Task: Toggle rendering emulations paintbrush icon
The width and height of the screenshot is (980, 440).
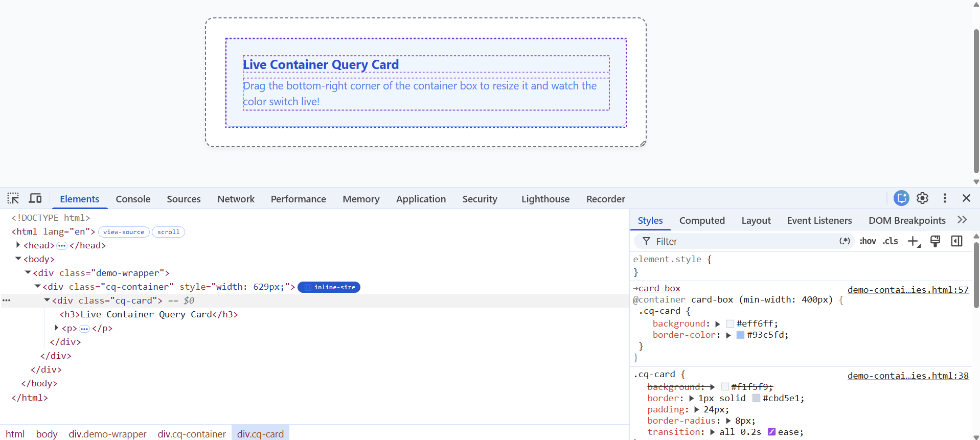Action: pyautogui.click(x=935, y=241)
